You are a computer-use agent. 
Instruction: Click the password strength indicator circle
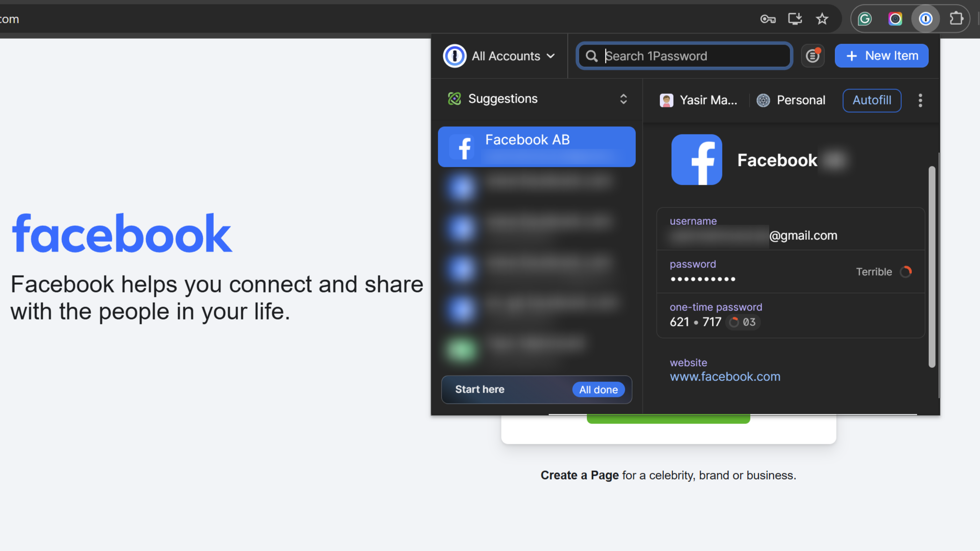click(907, 272)
